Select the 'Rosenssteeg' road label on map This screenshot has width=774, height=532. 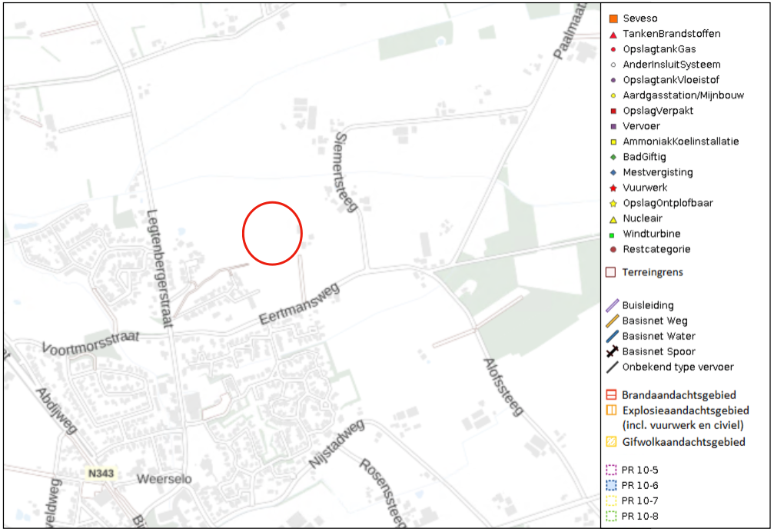pyautogui.click(x=383, y=492)
